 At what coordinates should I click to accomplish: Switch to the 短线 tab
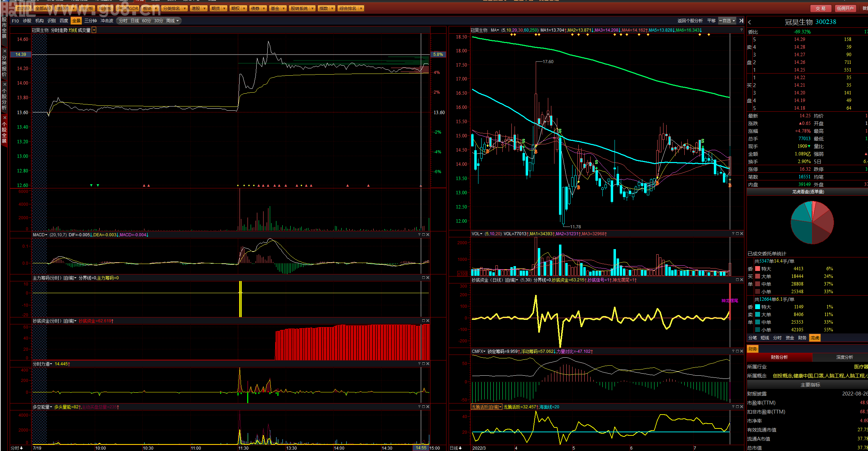point(765,338)
